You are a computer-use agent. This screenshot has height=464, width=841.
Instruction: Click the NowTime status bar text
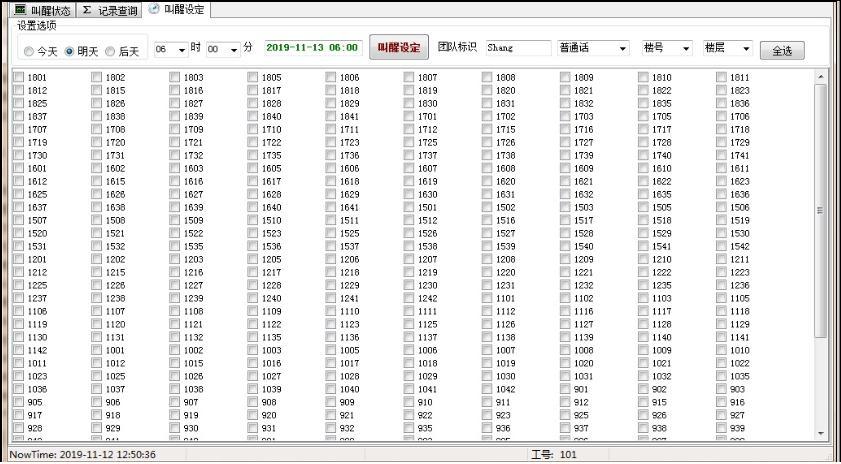83,455
